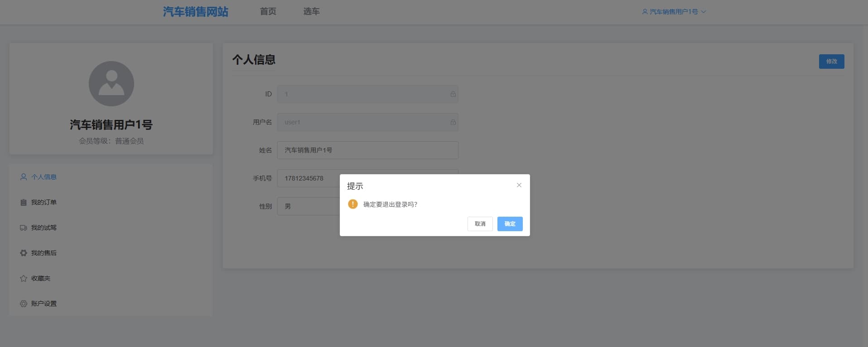Expand the 汽车销售用户1号 user dropdown arrow

click(x=704, y=12)
